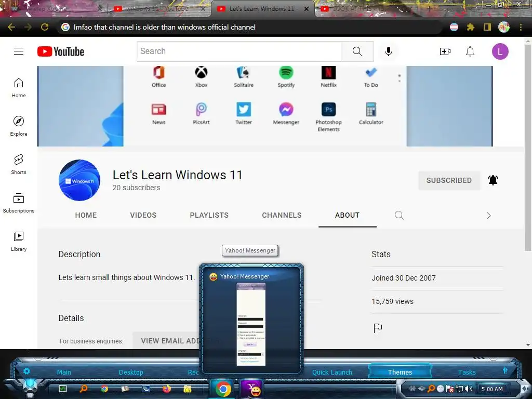Open Library in the sidebar
The height and width of the screenshot is (399, 532).
(19, 241)
